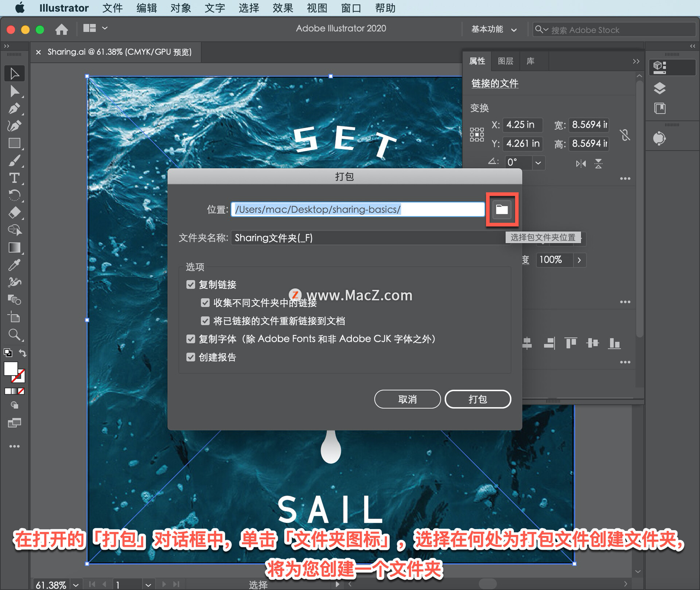Screen dimensions: 700x590
Task: Open the 效果 menu
Action: pos(283,8)
